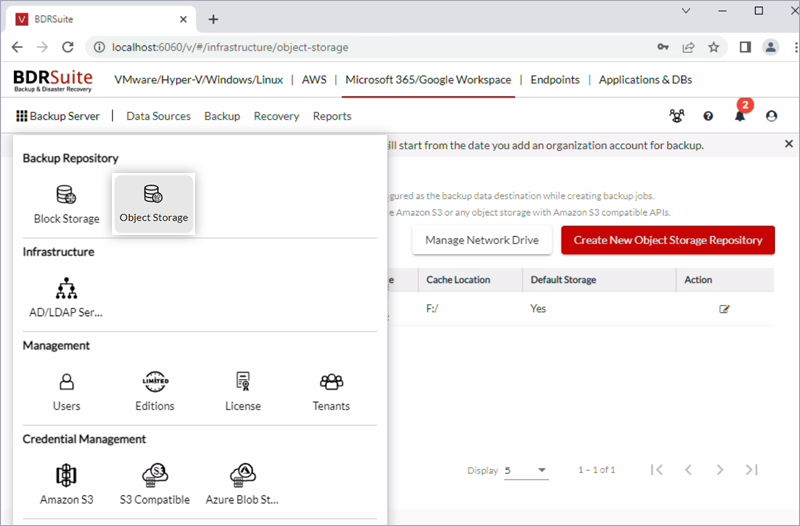
Task: Click the BDRSuite logo
Action: point(53,81)
